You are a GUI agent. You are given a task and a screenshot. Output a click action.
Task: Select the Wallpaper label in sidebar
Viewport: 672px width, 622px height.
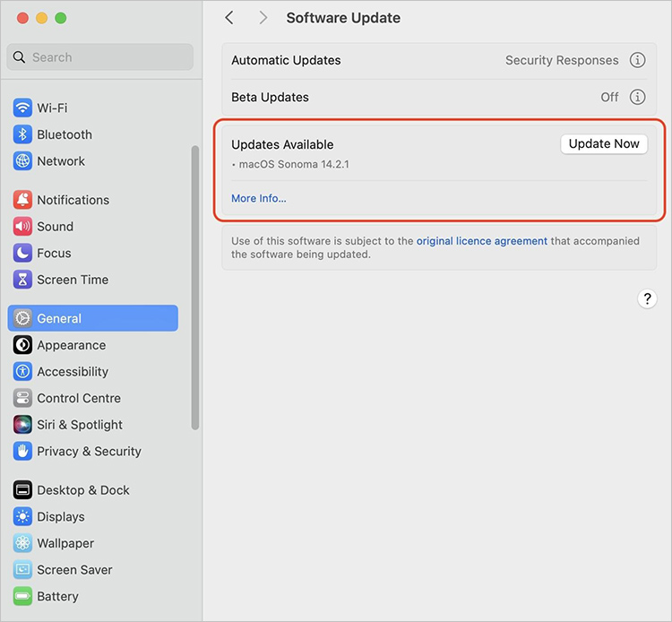(x=65, y=543)
